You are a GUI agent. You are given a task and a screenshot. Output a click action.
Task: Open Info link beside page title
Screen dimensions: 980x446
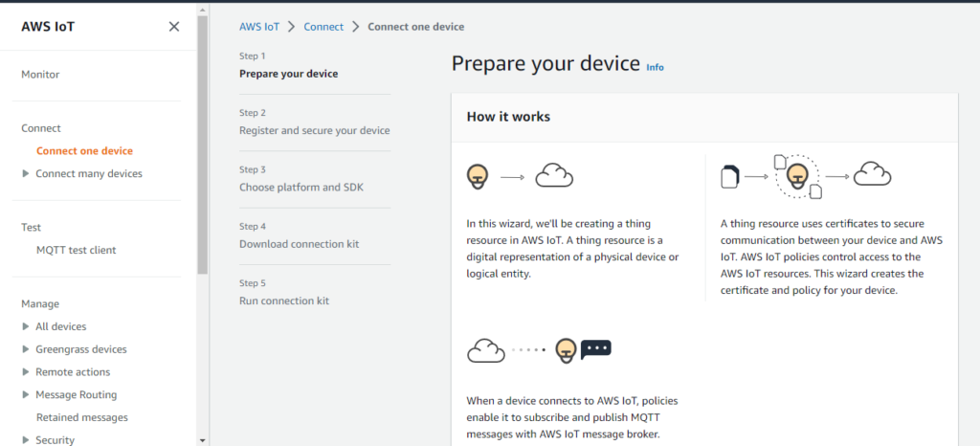click(x=655, y=67)
